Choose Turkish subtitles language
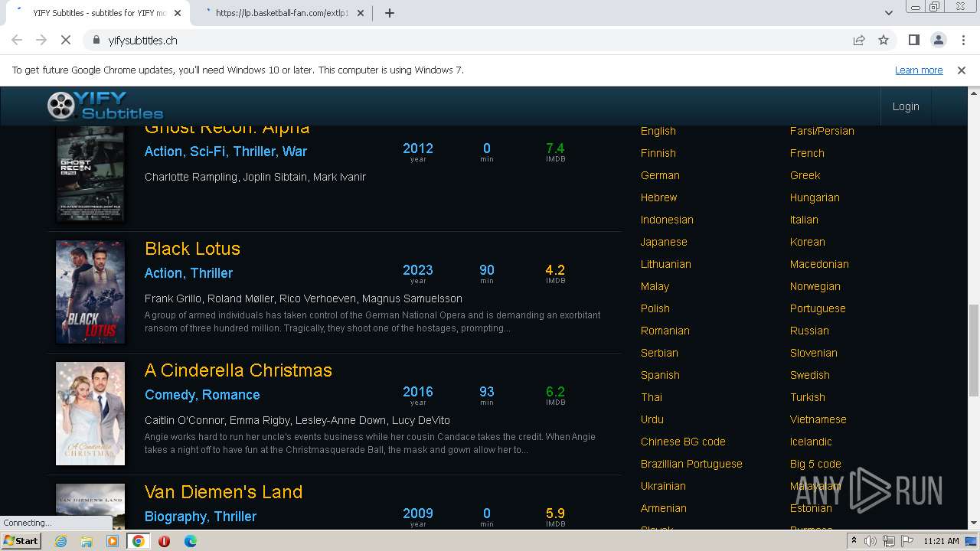Image resolution: width=980 pixels, height=551 pixels. 808,397
